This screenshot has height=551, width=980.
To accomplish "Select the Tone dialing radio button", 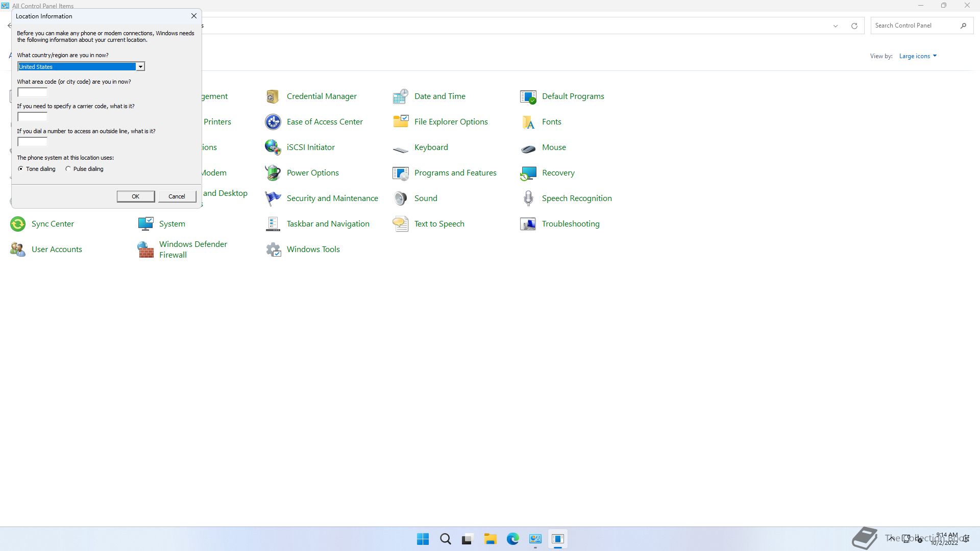I will tap(21, 169).
